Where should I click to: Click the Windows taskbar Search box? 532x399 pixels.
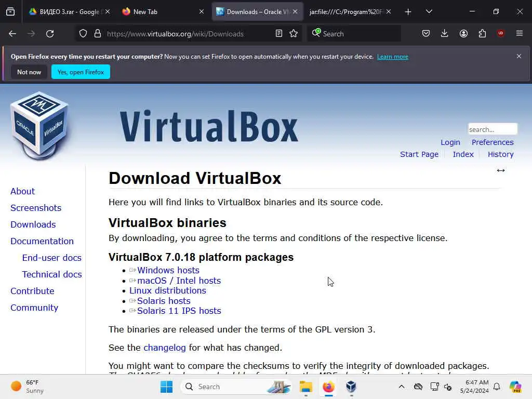[236, 387]
